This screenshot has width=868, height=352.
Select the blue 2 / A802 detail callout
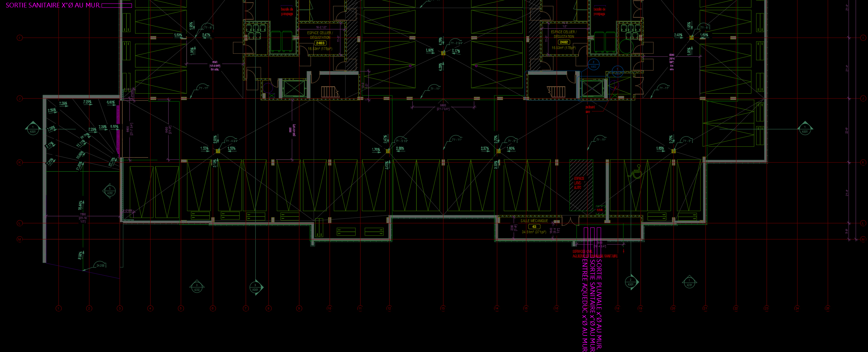593,64
